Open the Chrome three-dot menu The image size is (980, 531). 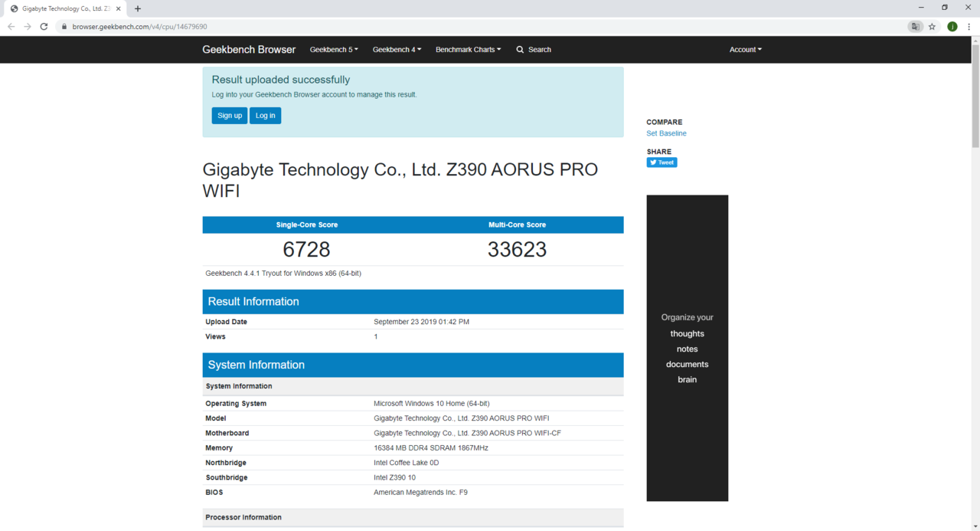pyautogui.click(x=969, y=27)
